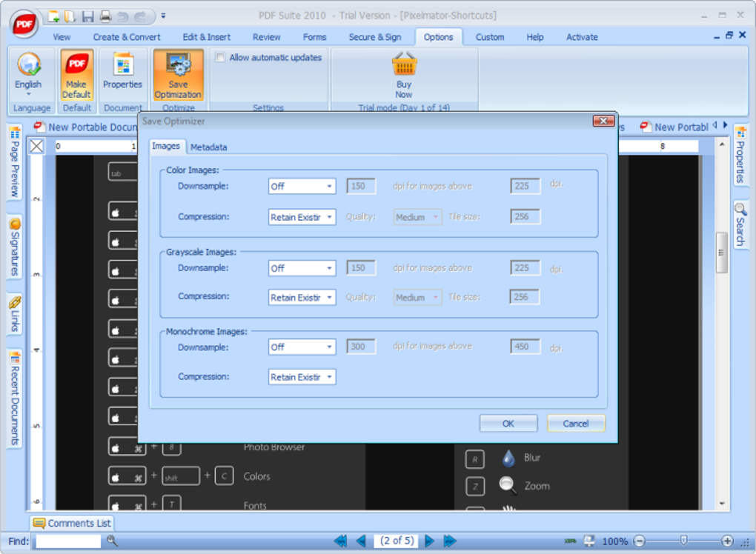Viewport: 756px width, 554px height.
Task: Open the English language selector
Action: 28,75
